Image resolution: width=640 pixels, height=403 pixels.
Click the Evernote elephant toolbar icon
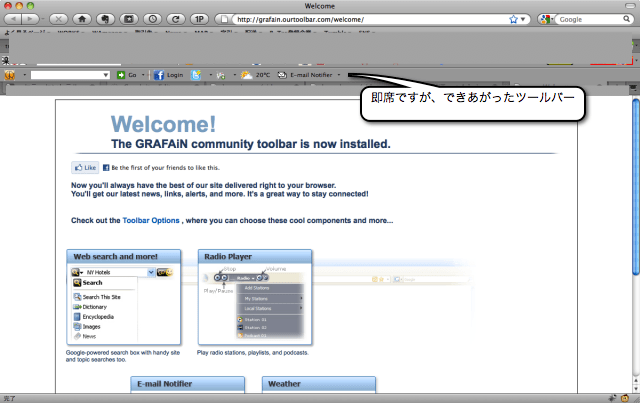click(105, 19)
